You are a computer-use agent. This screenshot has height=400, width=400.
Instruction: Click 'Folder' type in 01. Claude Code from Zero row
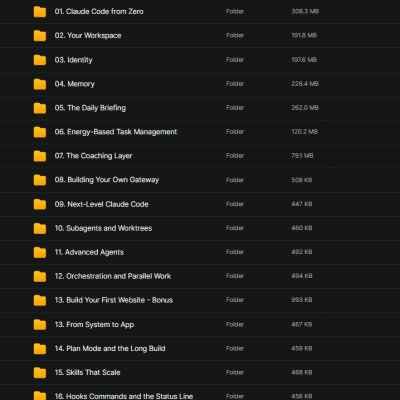[235, 11]
